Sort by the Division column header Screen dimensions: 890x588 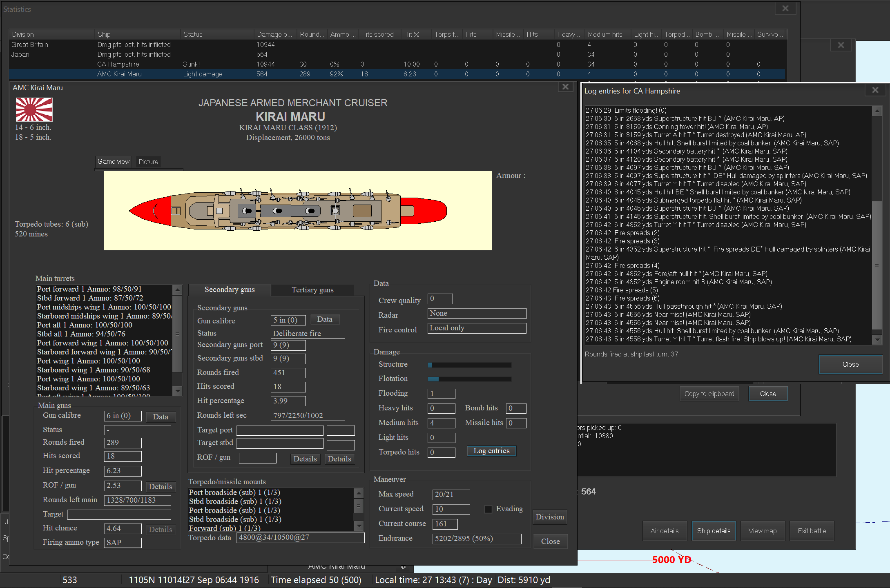(52, 34)
